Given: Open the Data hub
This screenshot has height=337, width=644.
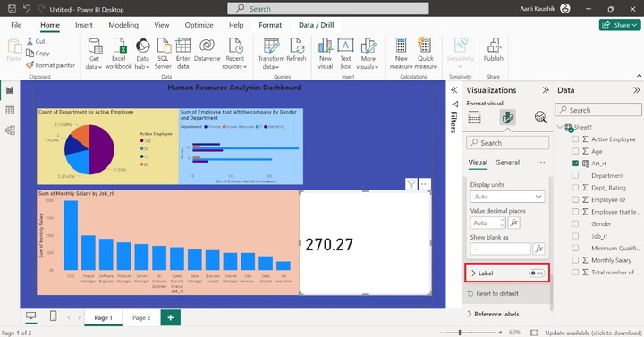Looking at the screenshot, I should (x=142, y=54).
